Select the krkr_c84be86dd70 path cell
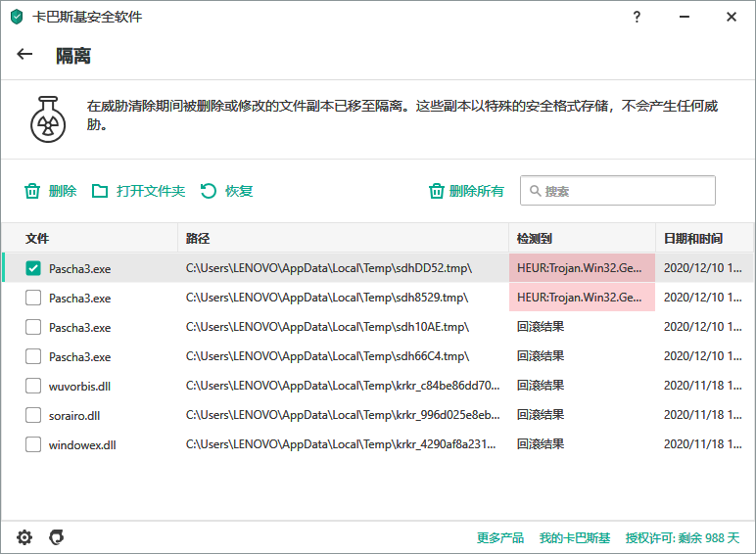 (x=343, y=386)
